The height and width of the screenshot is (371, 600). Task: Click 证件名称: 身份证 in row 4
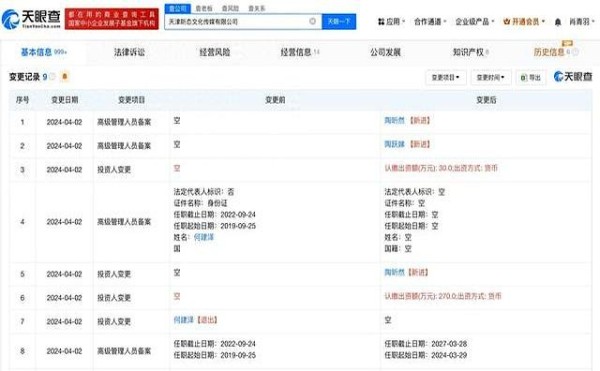[201, 203]
